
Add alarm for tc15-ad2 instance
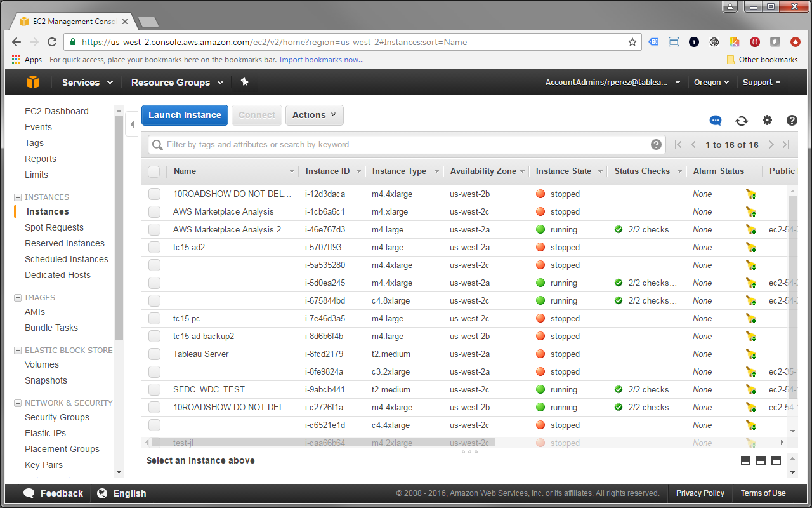[x=751, y=248]
